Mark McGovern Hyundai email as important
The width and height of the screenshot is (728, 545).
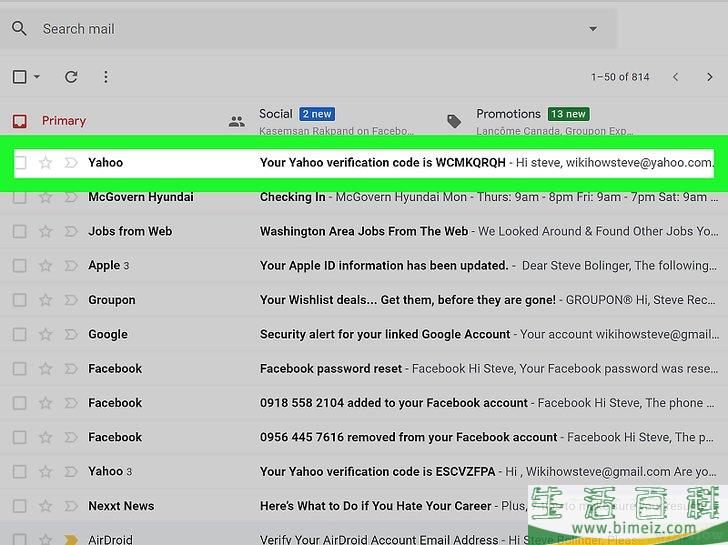(71, 197)
